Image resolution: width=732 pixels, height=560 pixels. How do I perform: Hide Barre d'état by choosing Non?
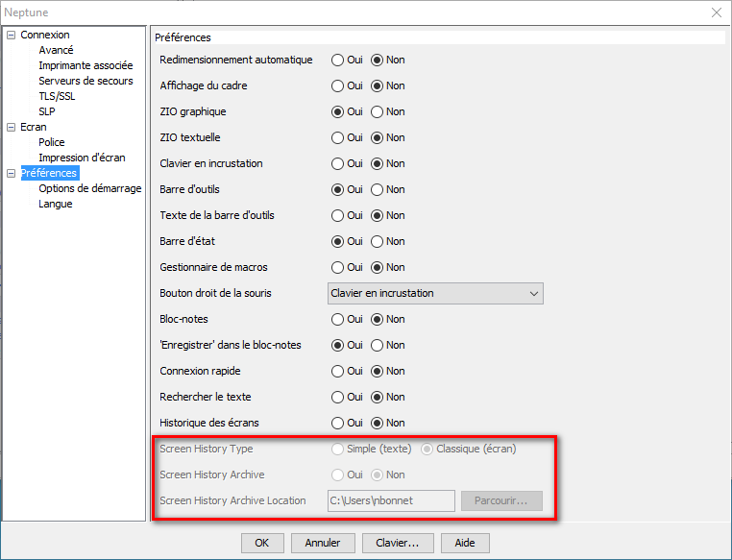[x=388, y=241]
